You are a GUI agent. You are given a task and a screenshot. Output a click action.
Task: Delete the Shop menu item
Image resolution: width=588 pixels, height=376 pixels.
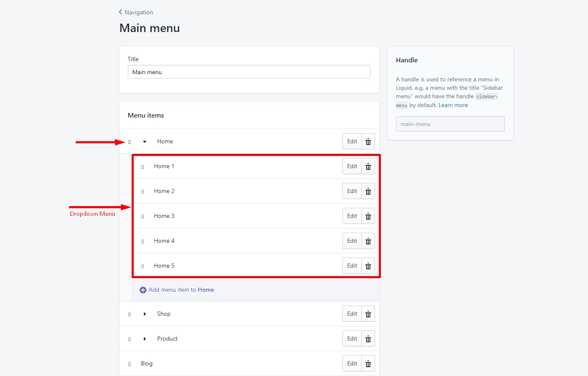point(368,314)
